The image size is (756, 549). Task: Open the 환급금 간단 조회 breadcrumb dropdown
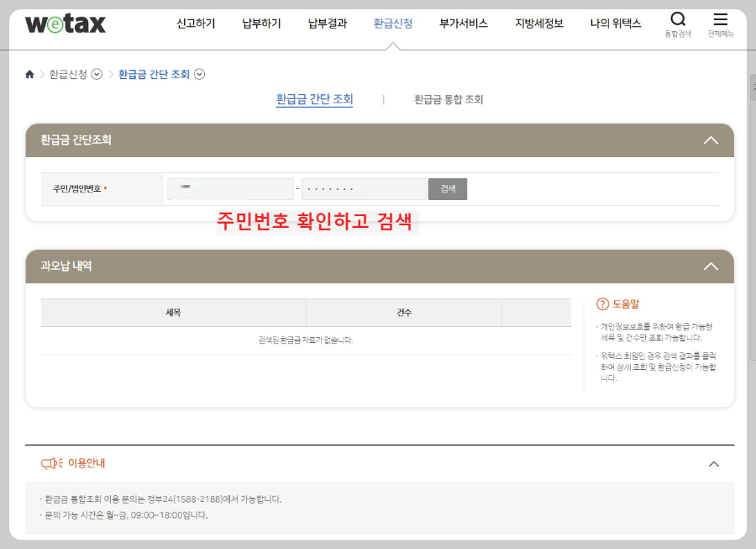coord(199,74)
